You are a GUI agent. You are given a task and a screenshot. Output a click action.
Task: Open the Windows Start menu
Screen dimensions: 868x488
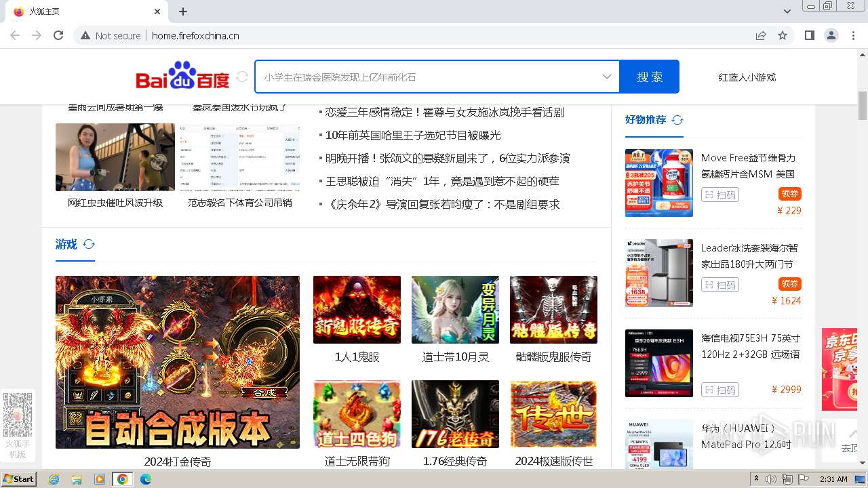coord(19,479)
